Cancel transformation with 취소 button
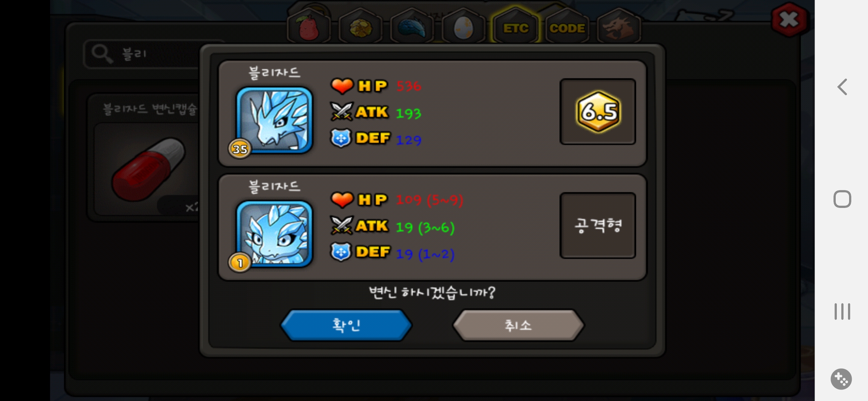 click(x=518, y=325)
